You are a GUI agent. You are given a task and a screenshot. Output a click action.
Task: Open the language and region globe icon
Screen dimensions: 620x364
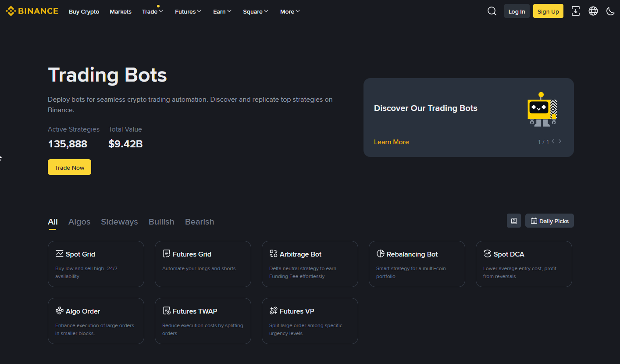tap(593, 11)
